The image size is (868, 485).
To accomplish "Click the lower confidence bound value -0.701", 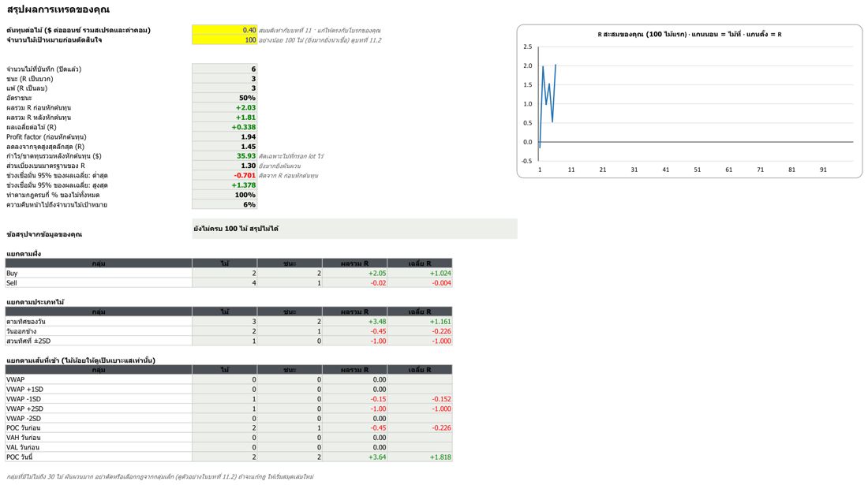I will [x=224, y=175].
